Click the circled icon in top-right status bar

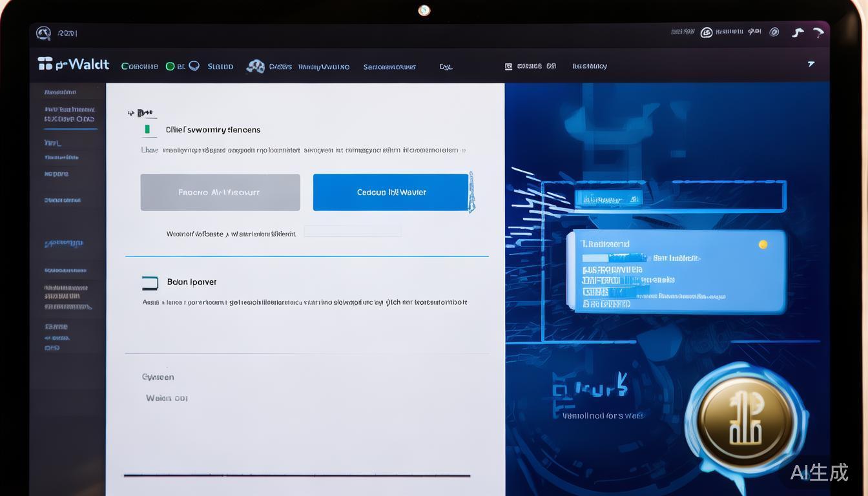(x=707, y=32)
